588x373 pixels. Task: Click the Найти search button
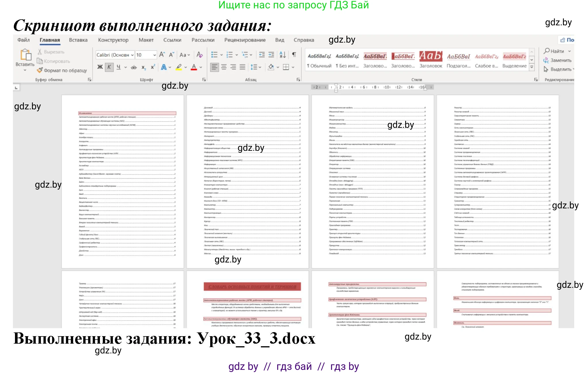pos(554,51)
